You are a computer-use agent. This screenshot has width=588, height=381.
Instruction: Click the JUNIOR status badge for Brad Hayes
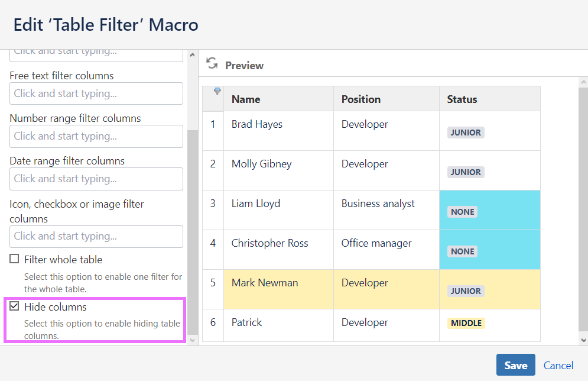(x=466, y=133)
